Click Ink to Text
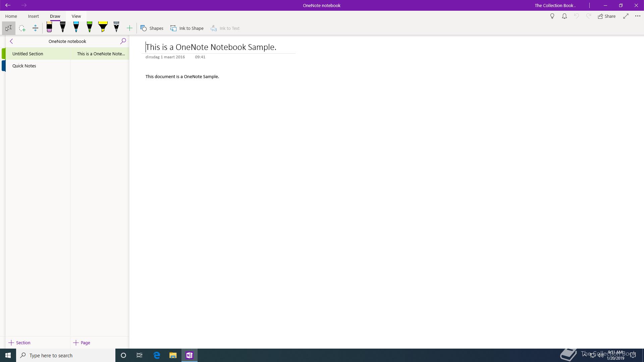This screenshot has width=644, height=362. (225, 28)
